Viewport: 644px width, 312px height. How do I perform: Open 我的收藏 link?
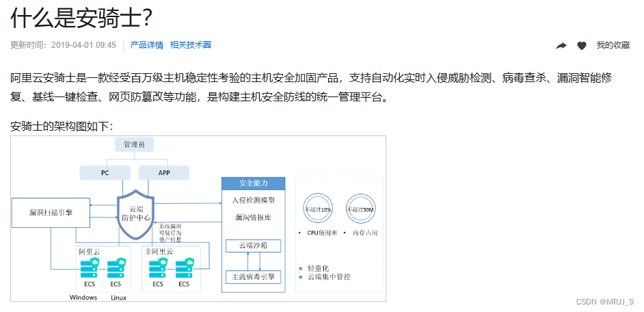tap(613, 45)
